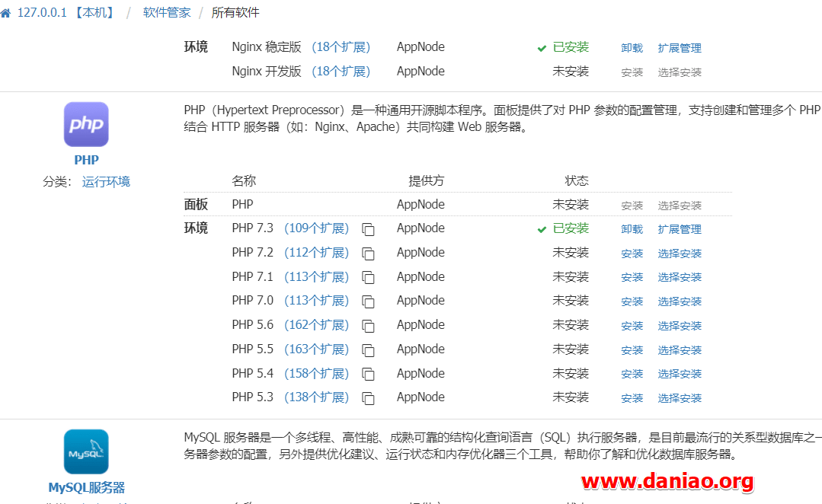The image size is (822, 504).
Task: Install PHP 7.0 via 安装
Action: click(632, 301)
